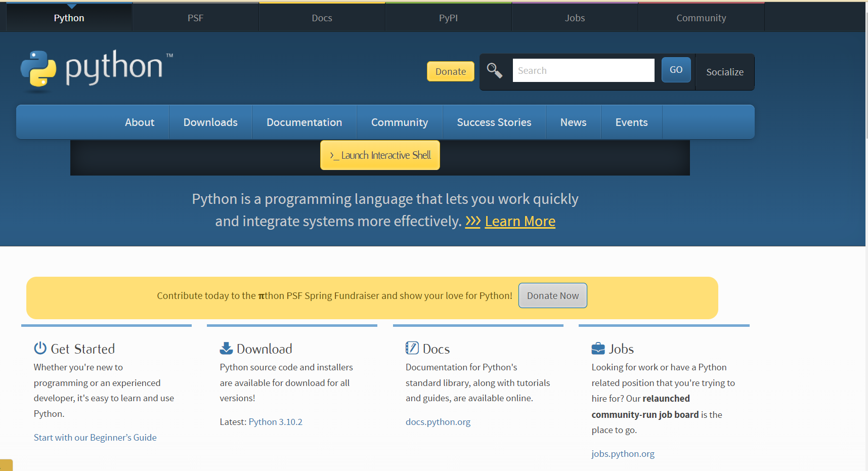Open the Jobs top tab

coord(575,18)
